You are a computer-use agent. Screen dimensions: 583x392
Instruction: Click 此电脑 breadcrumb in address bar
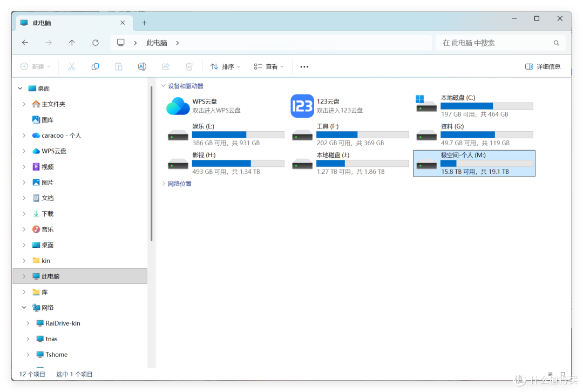click(x=157, y=43)
